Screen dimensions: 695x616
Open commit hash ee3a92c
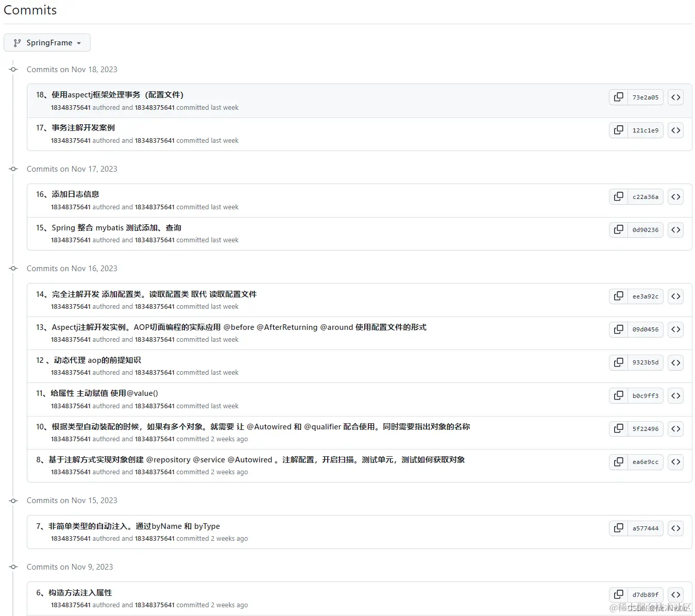(x=646, y=296)
